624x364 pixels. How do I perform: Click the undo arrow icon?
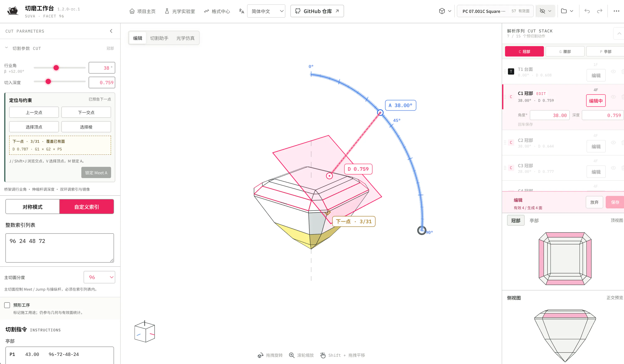click(x=587, y=11)
